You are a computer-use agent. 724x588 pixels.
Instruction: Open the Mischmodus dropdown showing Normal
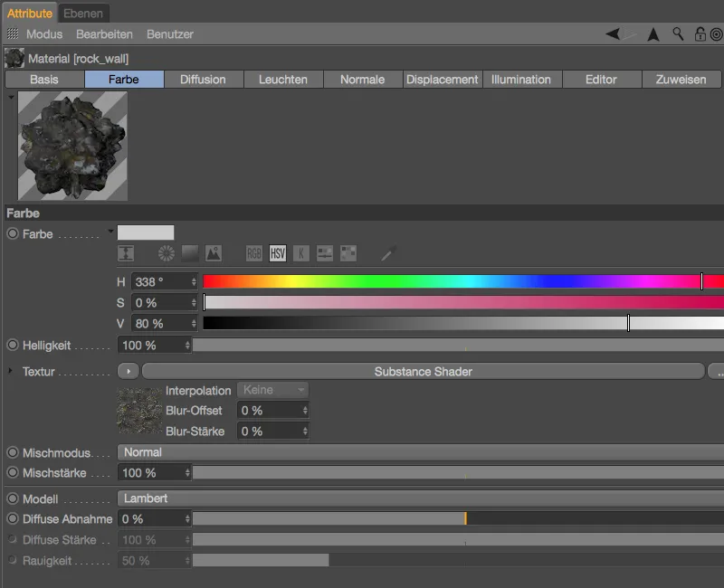tap(421, 452)
